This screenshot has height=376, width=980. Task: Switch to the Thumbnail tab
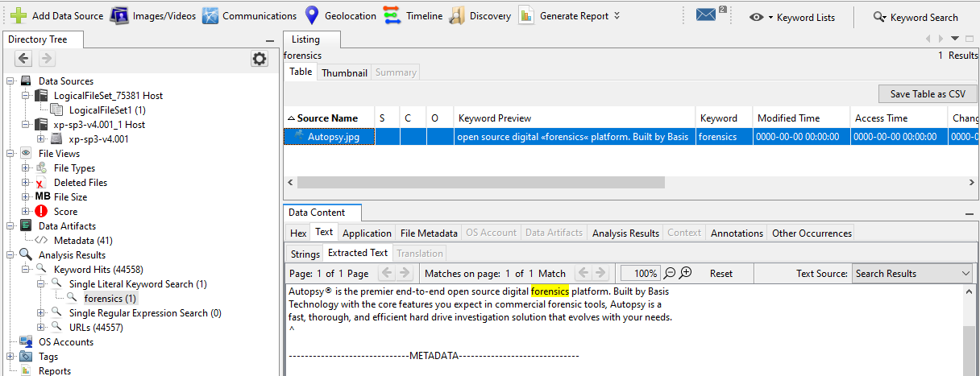[344, 72]
